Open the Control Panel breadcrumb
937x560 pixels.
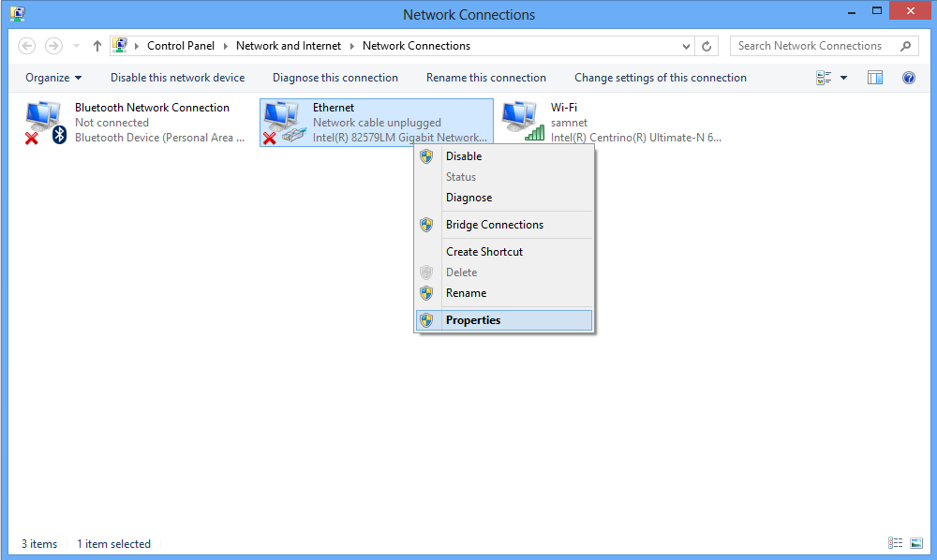point(181,46)
